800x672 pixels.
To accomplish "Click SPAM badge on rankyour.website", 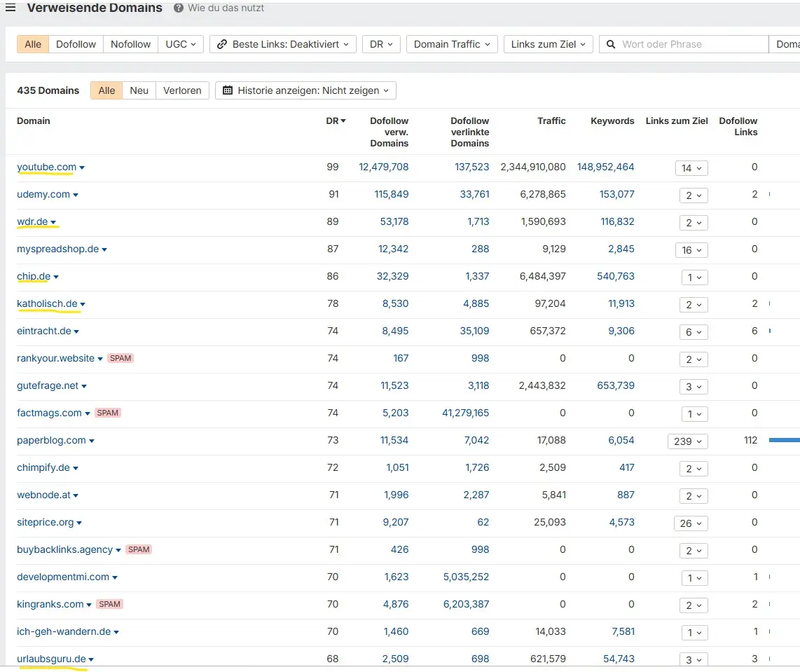I will tap(120, 358).
